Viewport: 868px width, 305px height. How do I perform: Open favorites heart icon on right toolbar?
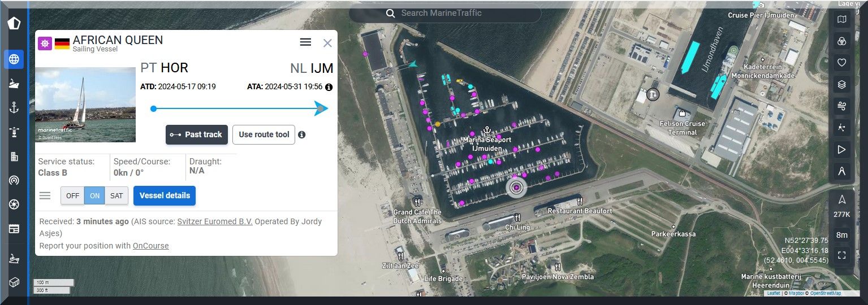coord(841,63)
